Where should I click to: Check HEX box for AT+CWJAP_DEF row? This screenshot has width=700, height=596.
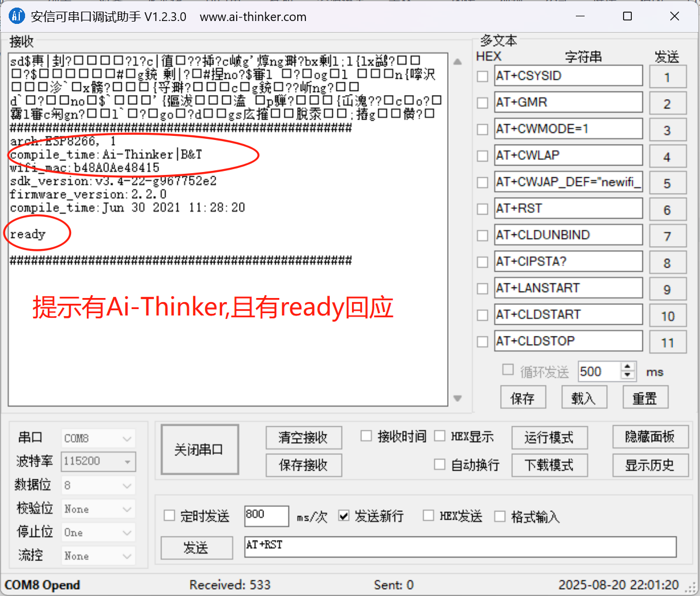(x=483, y=183)
